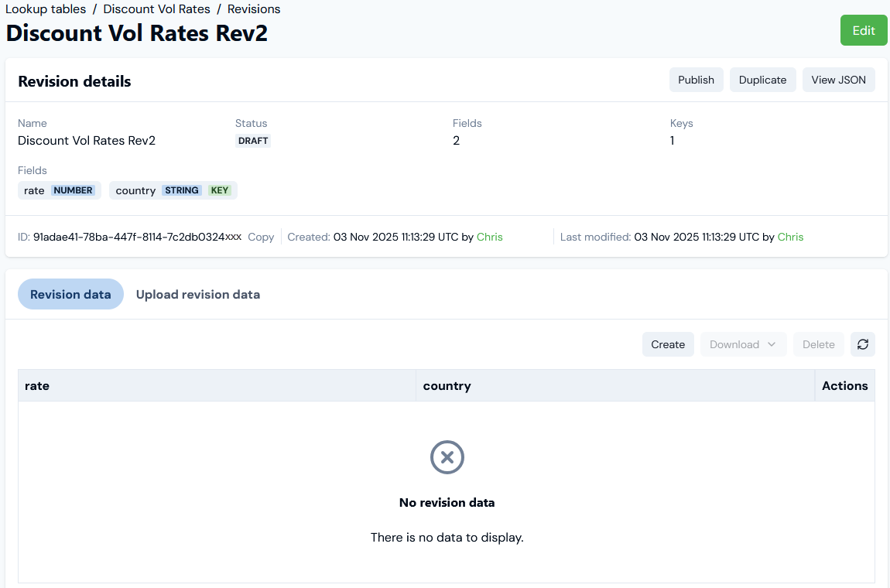890x588 pixels.
Task: Click the country column header
Action: pos(447,385)
